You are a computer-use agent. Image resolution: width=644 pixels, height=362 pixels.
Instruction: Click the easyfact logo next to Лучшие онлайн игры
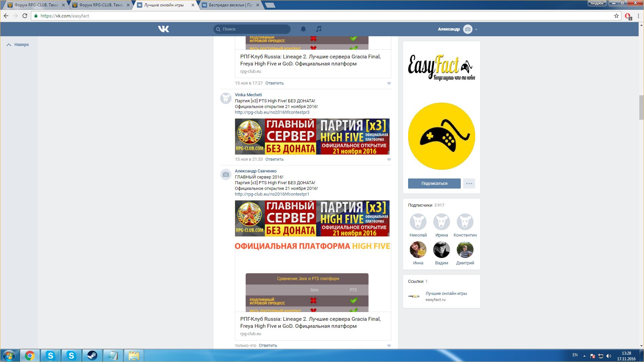(x=414, y=296)
